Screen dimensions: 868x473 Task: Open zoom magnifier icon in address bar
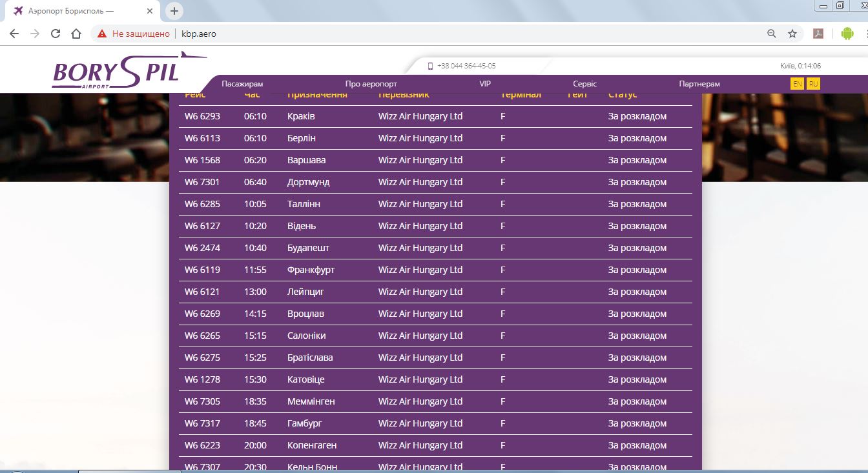click(x=771, y=34)
